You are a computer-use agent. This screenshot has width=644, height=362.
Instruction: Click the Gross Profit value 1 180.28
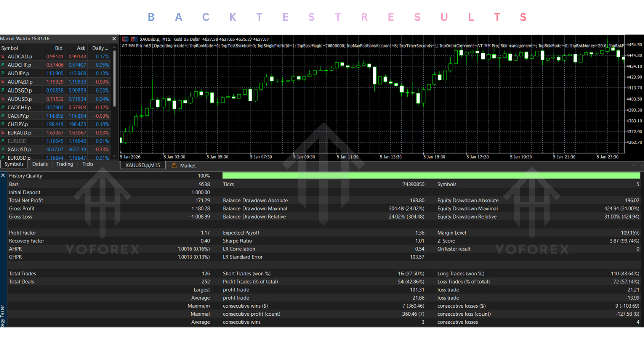[201, 208]
